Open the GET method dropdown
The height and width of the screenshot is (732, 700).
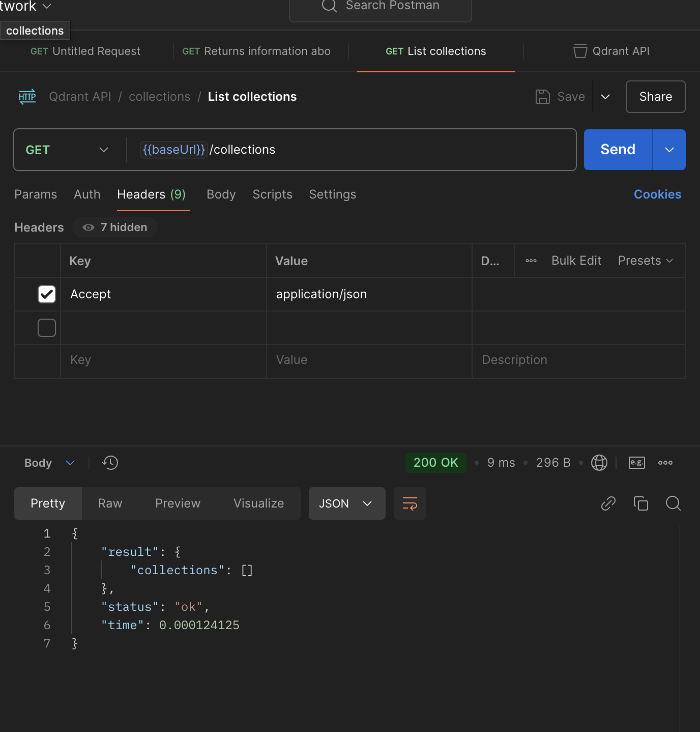pos(68,150)
